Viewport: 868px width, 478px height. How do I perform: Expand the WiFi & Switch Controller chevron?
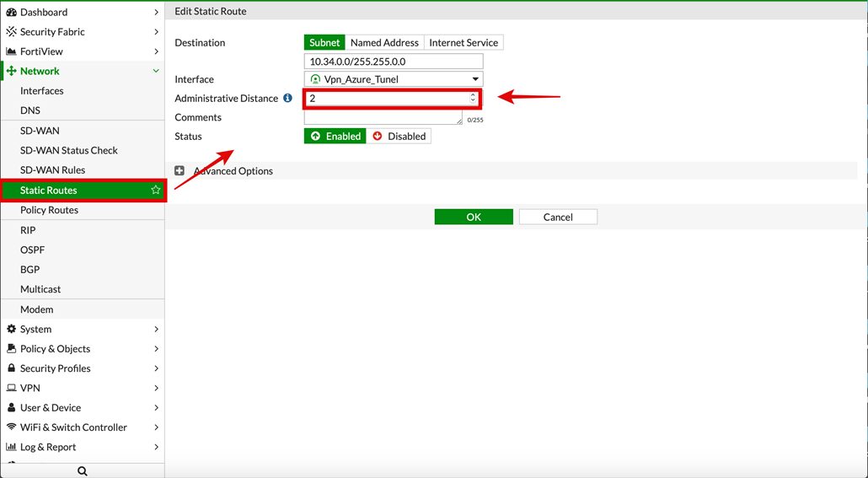tap(156, 427)
